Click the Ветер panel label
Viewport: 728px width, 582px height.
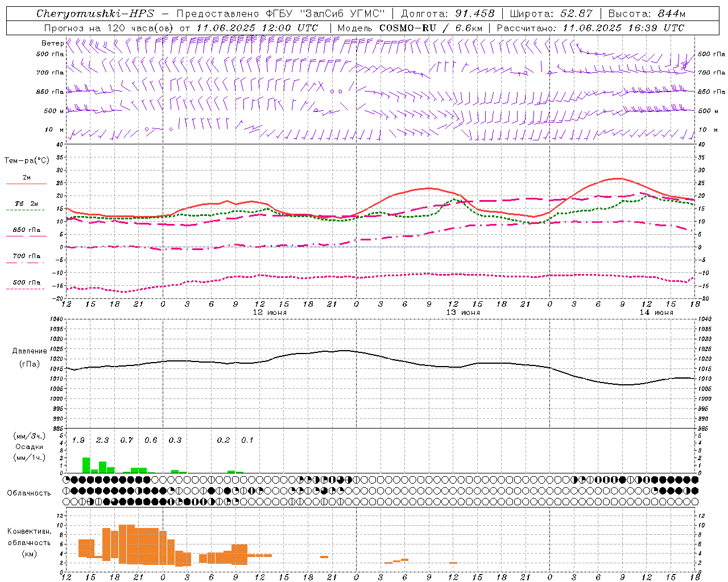tap(52, 43)
